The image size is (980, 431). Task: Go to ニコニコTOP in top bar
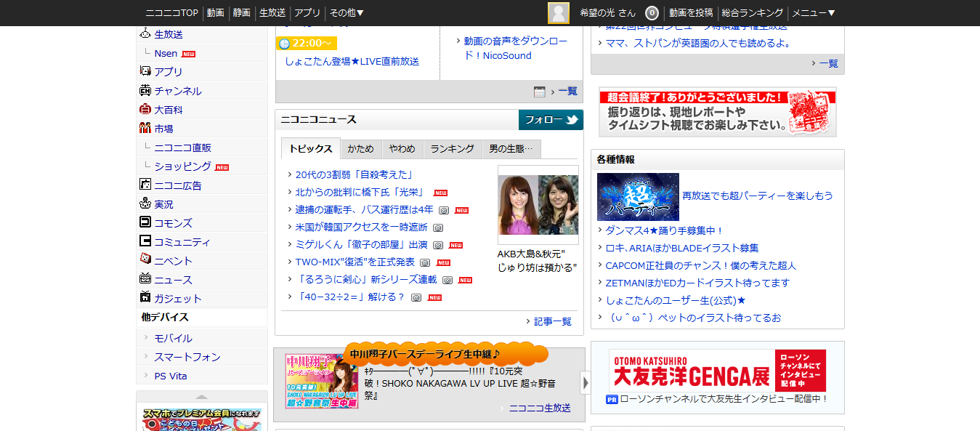click(171, 13)
